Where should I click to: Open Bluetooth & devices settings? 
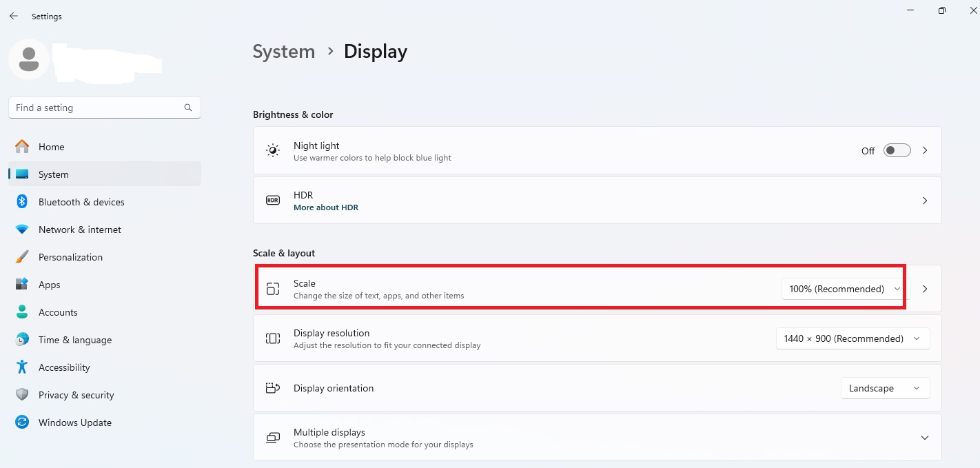coord(105,202)
